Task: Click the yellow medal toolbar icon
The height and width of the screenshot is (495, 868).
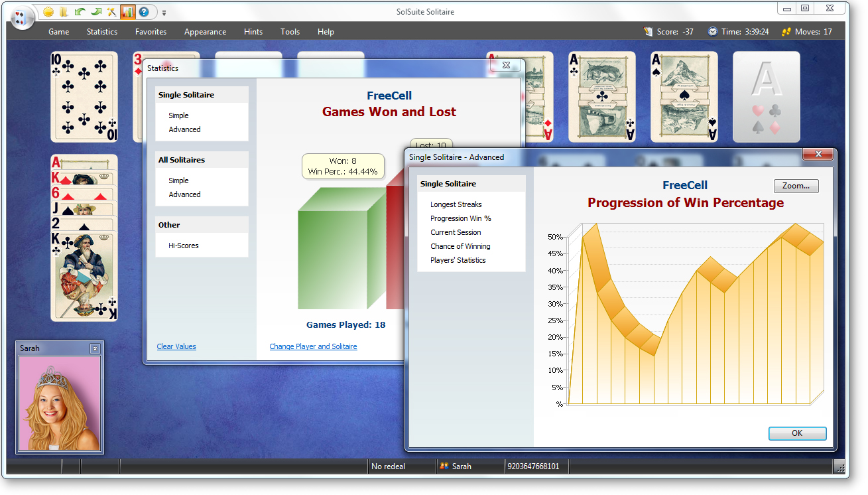Action: pyautogui.click(x=48, y=12)
